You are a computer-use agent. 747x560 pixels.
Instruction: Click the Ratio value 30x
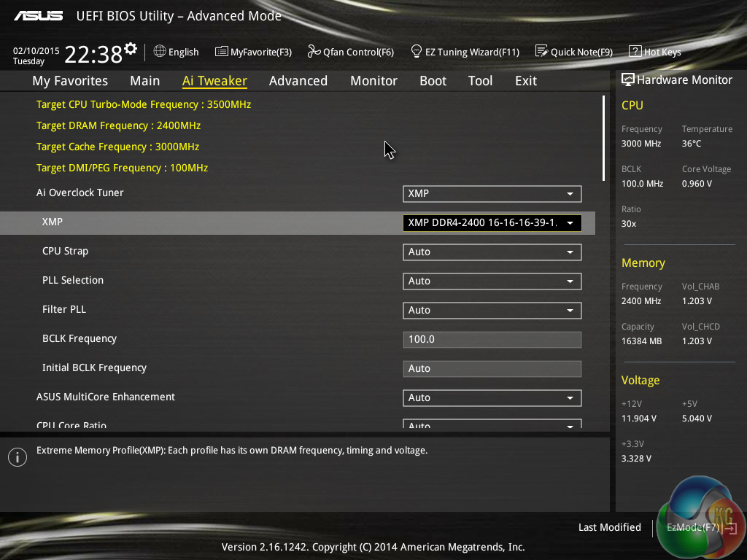click(x=629, y=223)
